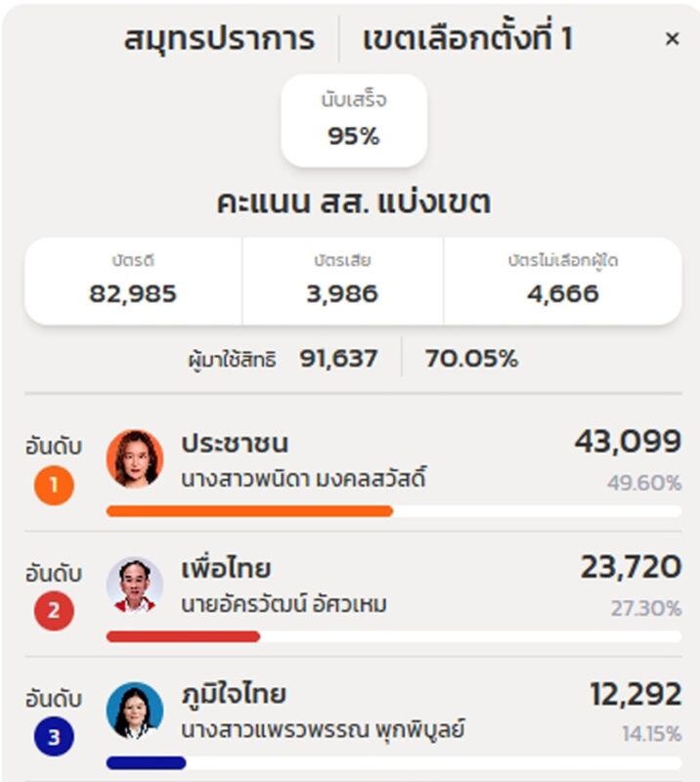Viewport: 700px width, 782px height.
Task: Click the blue rank 3 badge
Action: click(x=54, y=739)
